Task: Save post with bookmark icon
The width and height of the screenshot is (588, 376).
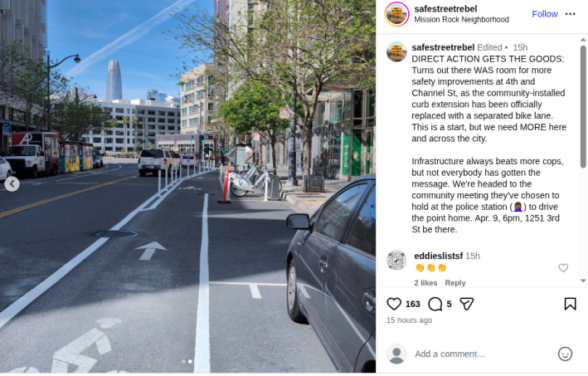Action: [x=570, y=304]
